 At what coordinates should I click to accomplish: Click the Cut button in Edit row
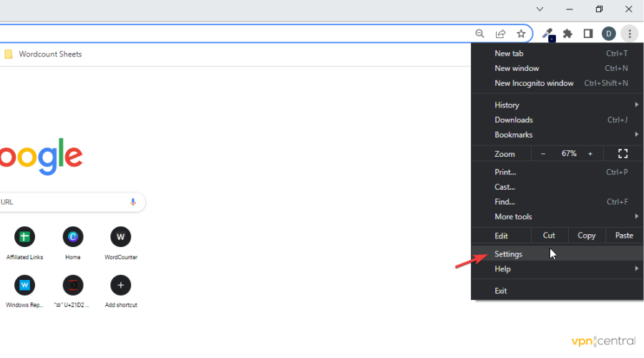click(549, 236)
